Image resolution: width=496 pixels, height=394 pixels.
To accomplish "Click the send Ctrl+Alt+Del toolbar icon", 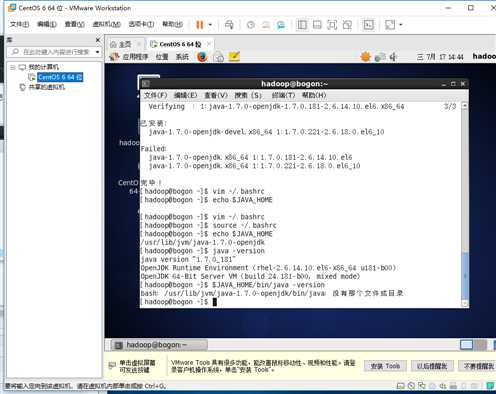I will pos(229,25).
